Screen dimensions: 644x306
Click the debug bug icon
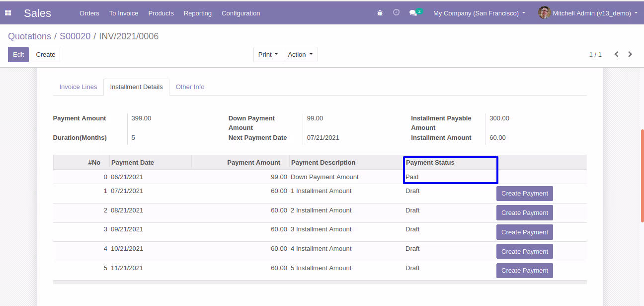click(380, 13)
